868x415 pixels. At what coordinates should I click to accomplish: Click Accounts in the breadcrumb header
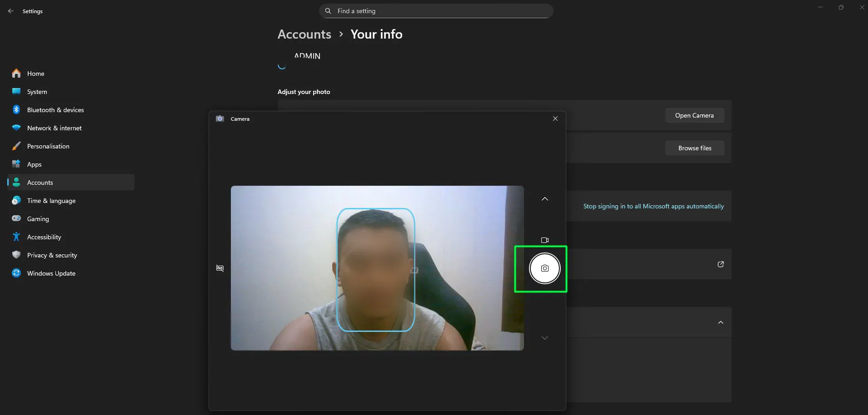(x=304, y=34)
